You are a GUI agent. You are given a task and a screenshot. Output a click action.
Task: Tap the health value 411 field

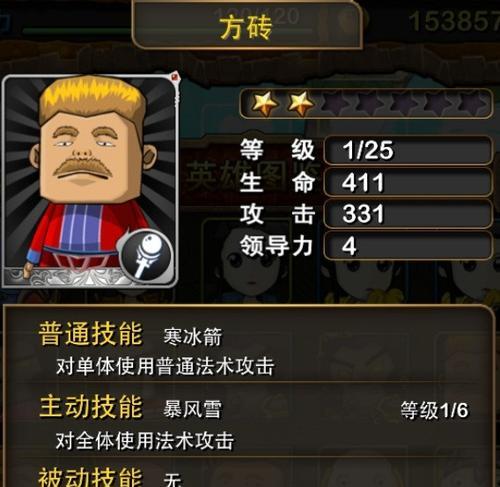pyautogui.click(x=408, y=182)
